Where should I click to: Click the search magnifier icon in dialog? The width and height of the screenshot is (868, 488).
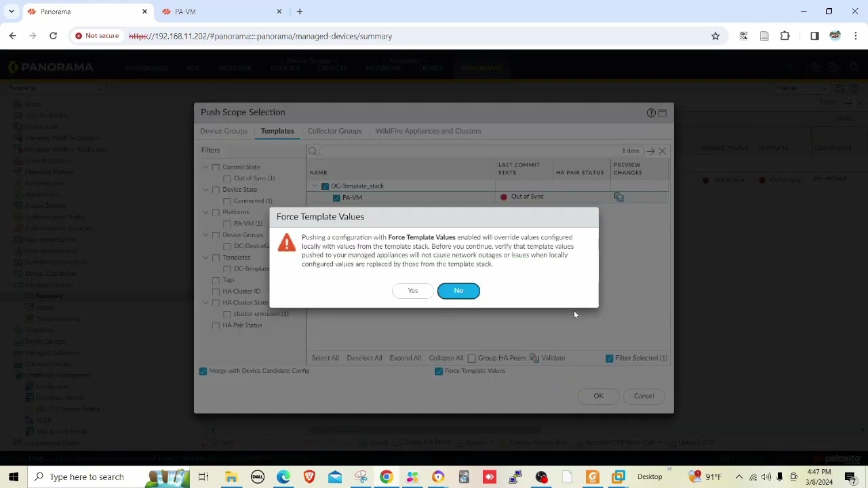[x=313, y=151]
